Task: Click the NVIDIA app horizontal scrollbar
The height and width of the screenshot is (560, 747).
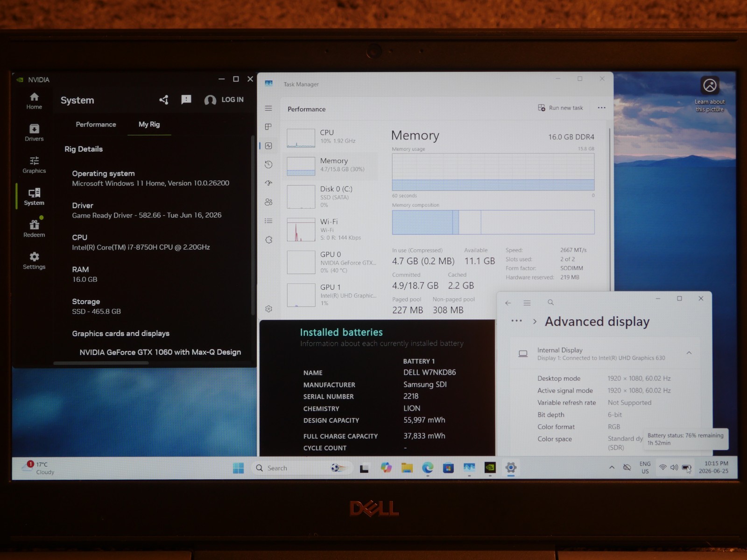Action: (101, 363)
